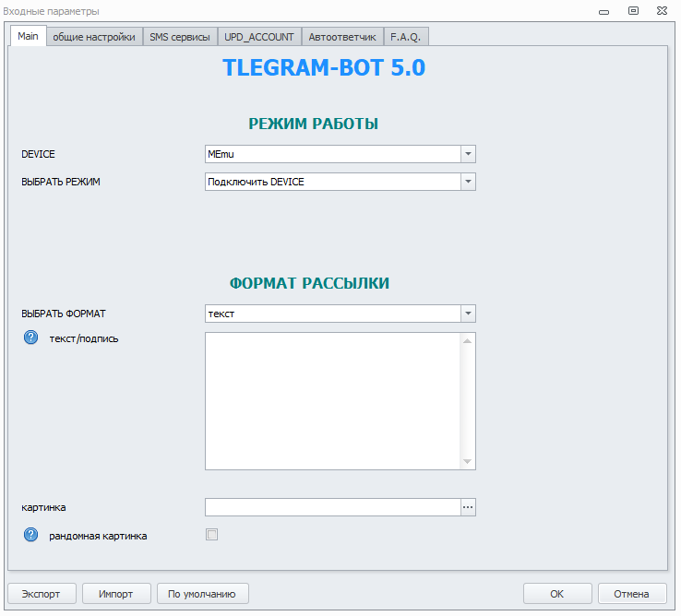Image resolution: width=681 pixels, height=616 pixels.
Task: Enable the рандомная картинка checkbox
Action: pos(212,534)
